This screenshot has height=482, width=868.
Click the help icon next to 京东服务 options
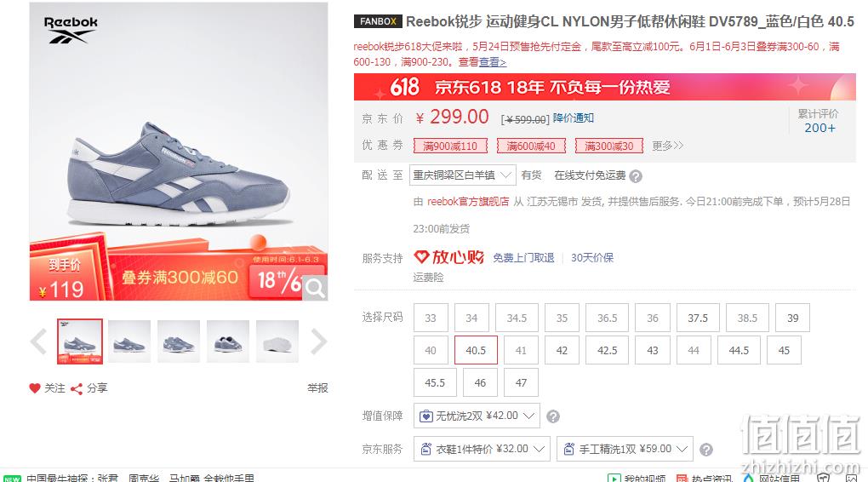tap(706, 450)
